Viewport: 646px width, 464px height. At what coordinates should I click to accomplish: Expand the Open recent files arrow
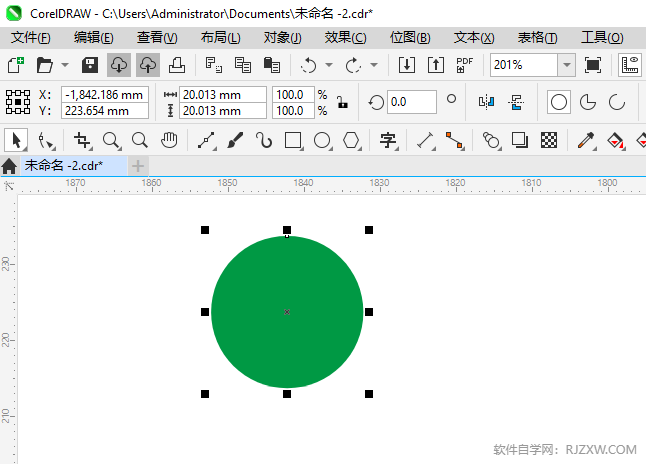(65, 65)
